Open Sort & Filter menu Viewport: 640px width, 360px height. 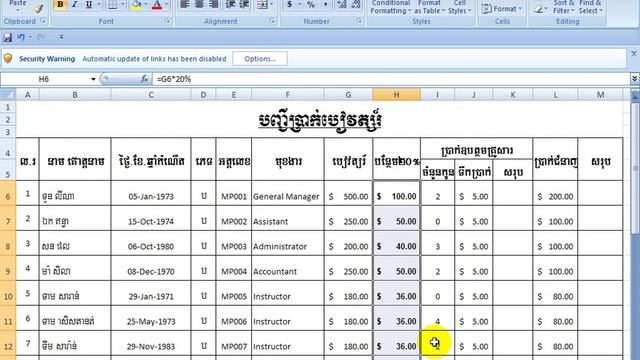click(563, 7)
